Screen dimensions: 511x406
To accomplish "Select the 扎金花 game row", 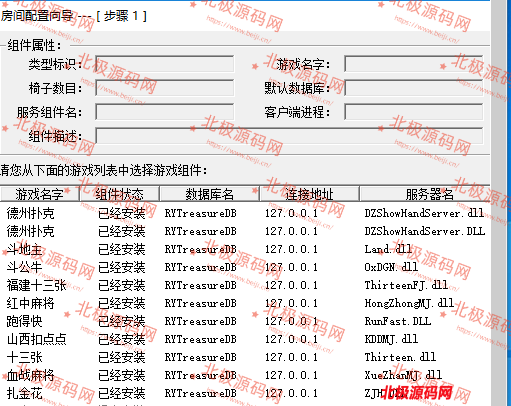I will 245,393.
